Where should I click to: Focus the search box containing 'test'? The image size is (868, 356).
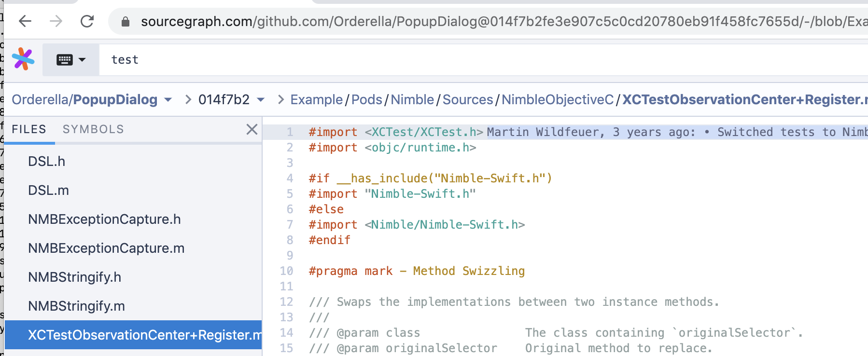pyautogui.click(x=483, y=60)
